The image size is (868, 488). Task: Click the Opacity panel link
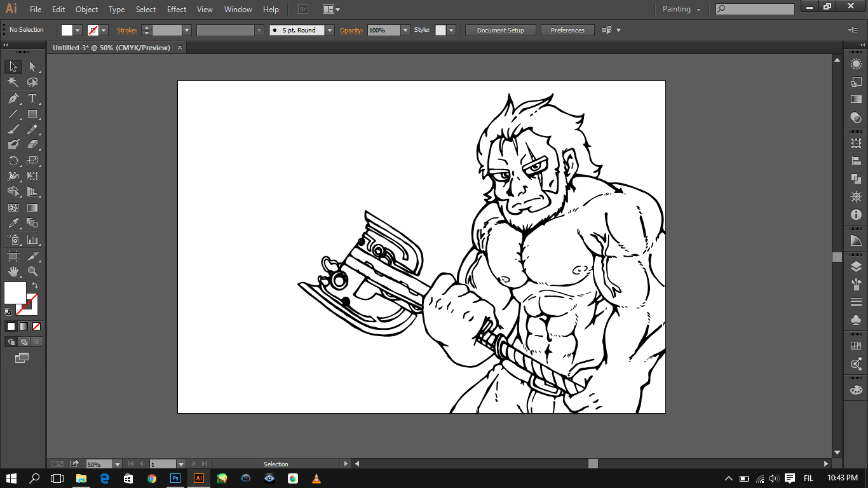[352, 30]
